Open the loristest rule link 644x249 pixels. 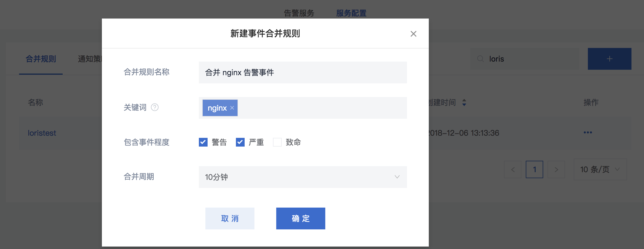tap(42, 133)
